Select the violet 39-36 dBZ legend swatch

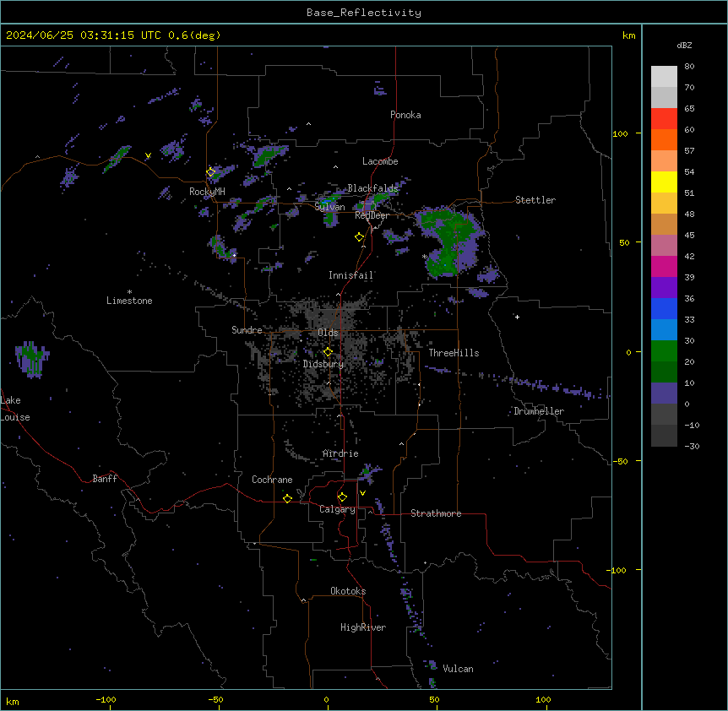coord(664,288)
